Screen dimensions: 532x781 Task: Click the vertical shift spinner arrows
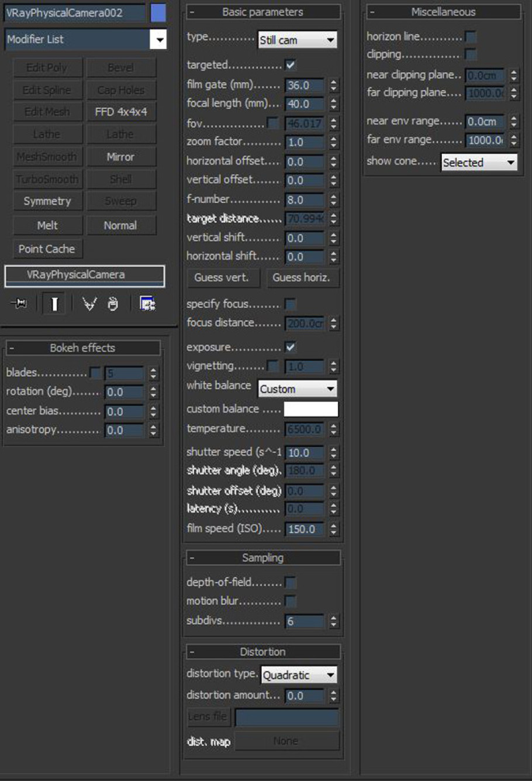[333, 238]
